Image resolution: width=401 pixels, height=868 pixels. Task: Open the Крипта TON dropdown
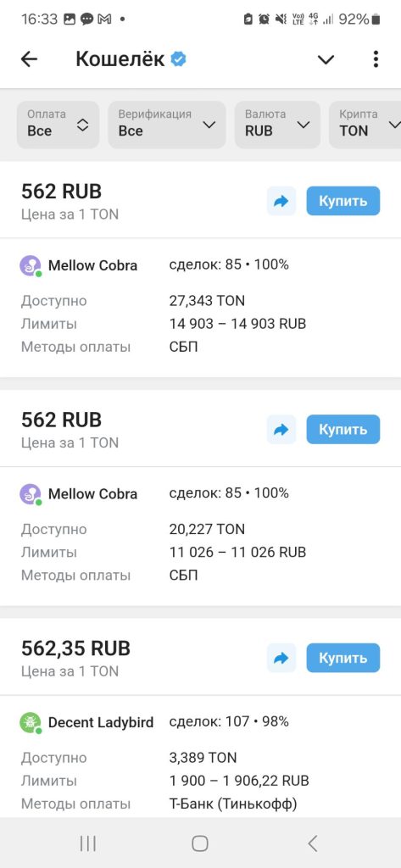pyautogui.click(x=365, y=125)
